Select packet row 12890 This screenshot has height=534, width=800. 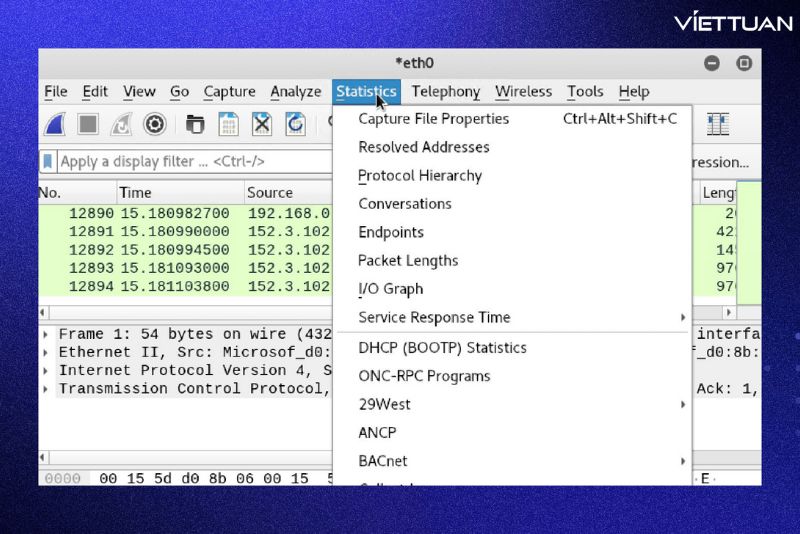coord(185,213)
